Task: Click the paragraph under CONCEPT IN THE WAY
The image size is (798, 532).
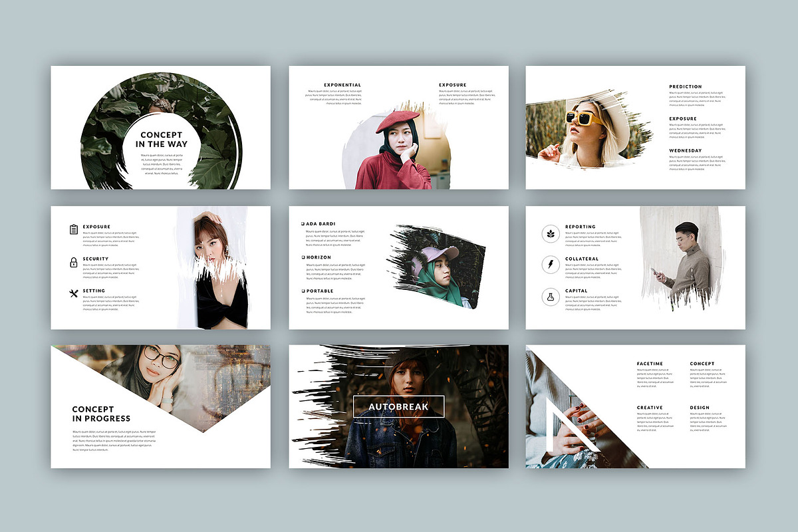Action: coord(162,164)
